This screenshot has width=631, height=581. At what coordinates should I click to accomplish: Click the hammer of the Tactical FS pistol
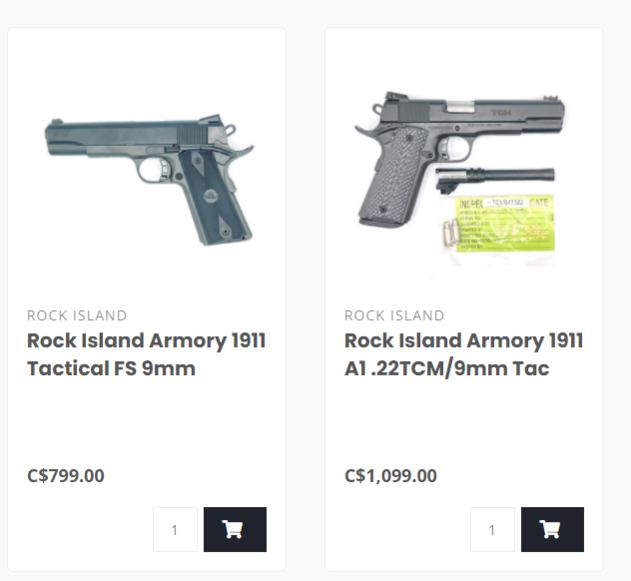click(x=232, y=128)
